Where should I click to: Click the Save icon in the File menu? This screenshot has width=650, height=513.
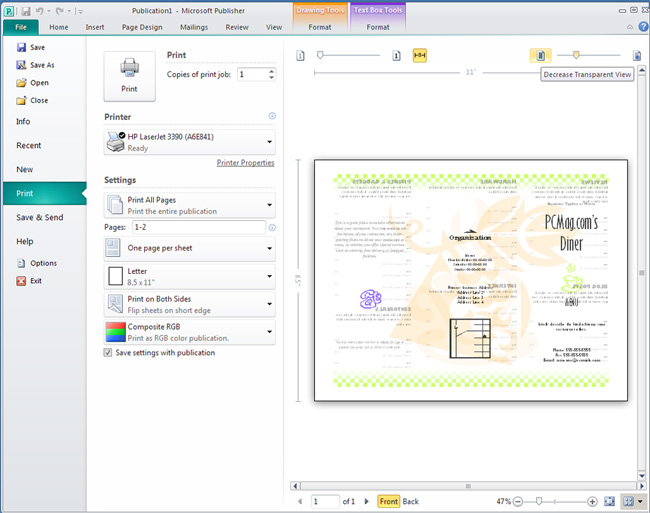pyautogui.click(x=22, y=47)
